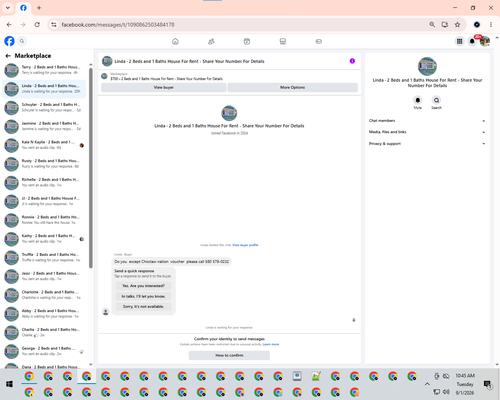
Task: Click the How to confirm button
Action: (x=229, y=355)
